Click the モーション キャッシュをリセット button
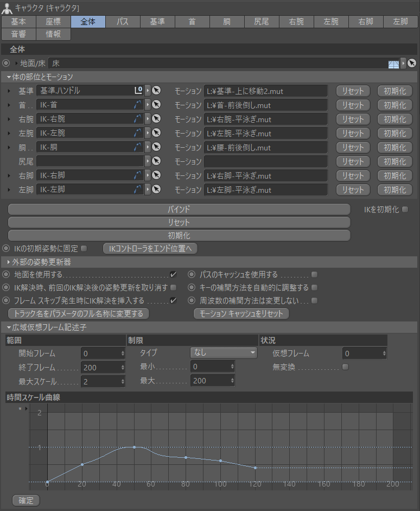This screenshot has width=420, height=511. point(241,314)
